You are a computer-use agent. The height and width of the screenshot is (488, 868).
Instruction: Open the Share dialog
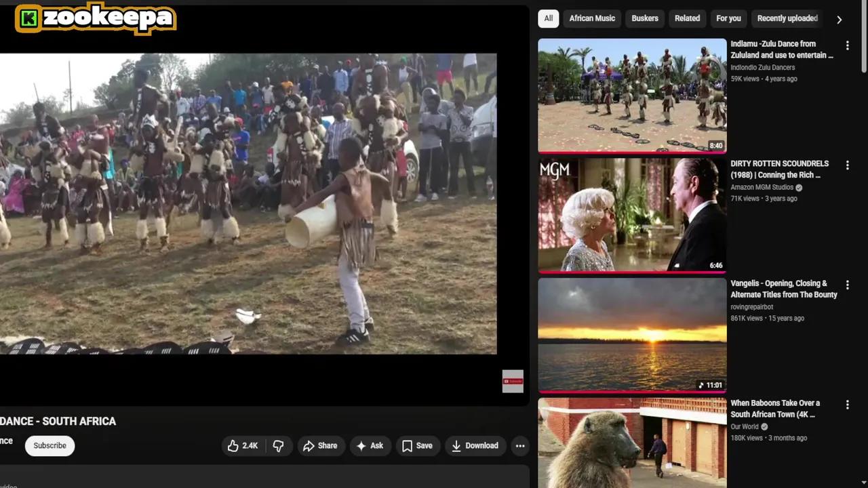320,445
